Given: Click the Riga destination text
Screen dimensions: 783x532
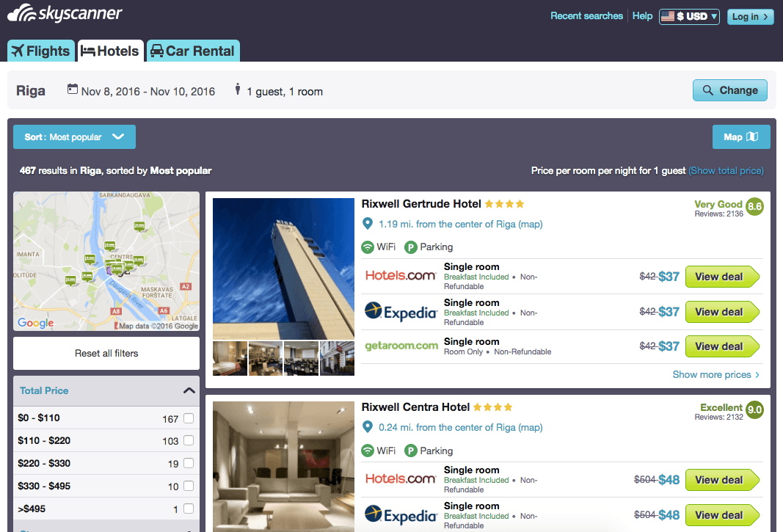Looking at the screenshot, I should click(31, 91).
